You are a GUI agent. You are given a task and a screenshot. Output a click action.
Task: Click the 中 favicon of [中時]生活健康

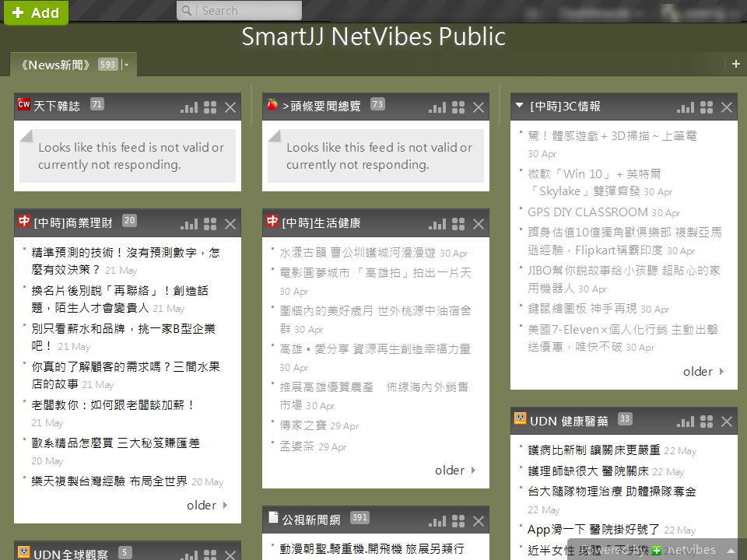pyautogui.click(x=272, y=221)
